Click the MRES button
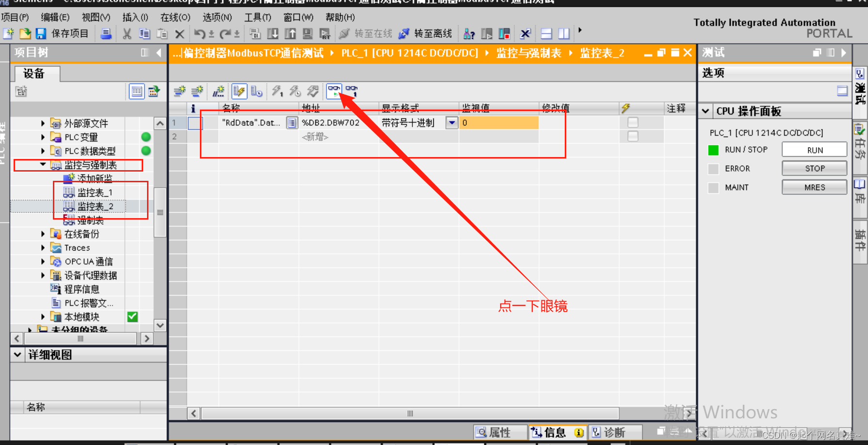Image resolution: width=868 pixels, height=445 pixels. click(815, 187)
